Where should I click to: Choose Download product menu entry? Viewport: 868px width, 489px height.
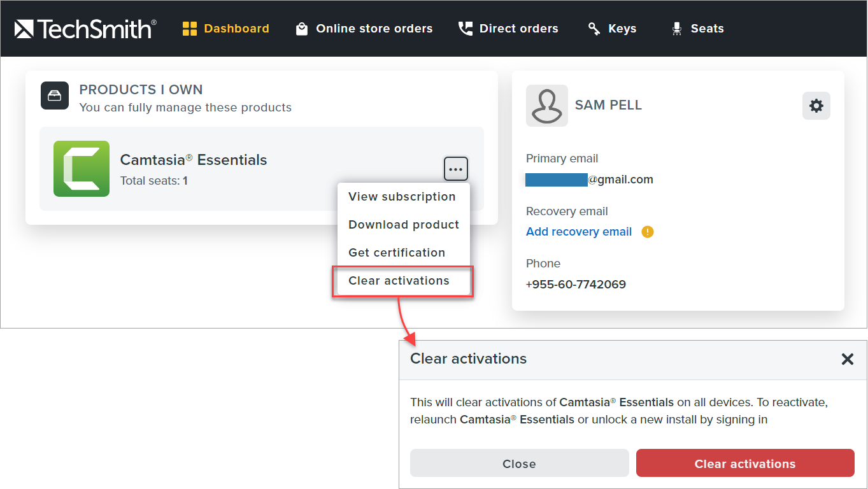pos(404,225)
